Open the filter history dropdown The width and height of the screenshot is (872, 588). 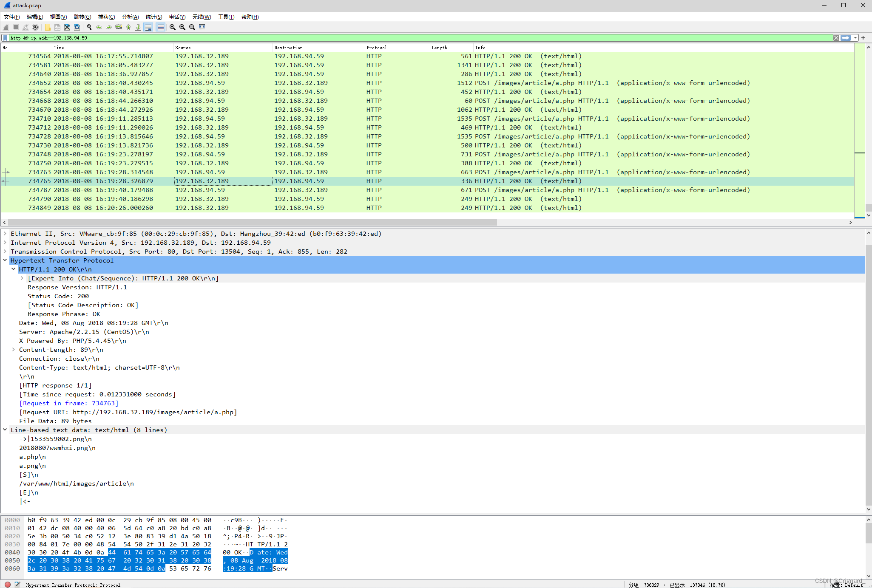click(x=855, y=38)
